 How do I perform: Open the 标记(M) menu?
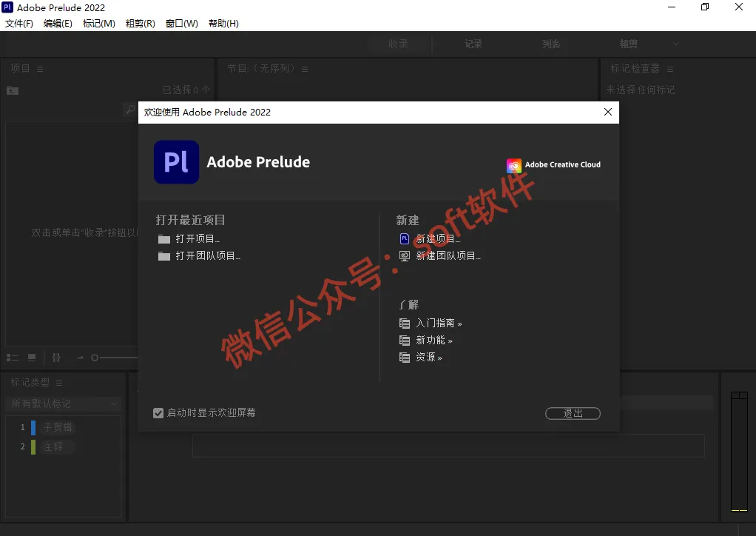(99, 24)
